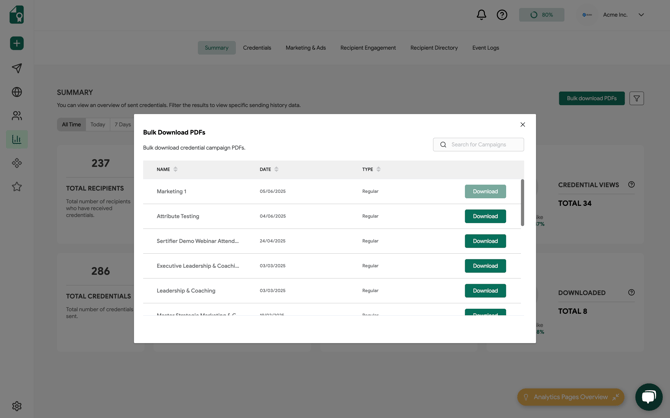Viewport: 670px width, 418px height.
Task: Download the Attribute Testing campaign PDFs
Action: (x=485, y=216)
